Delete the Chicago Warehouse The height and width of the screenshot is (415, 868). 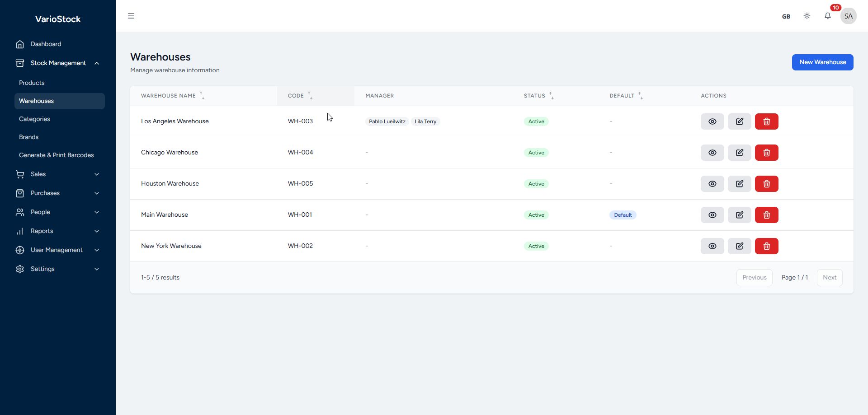point(767,153)
